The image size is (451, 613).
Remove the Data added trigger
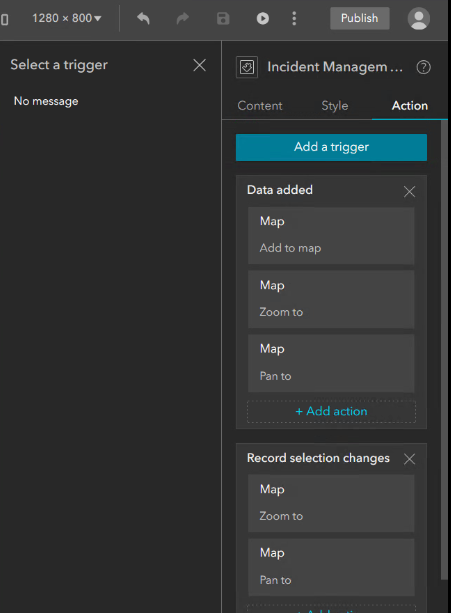click(409, 192)
